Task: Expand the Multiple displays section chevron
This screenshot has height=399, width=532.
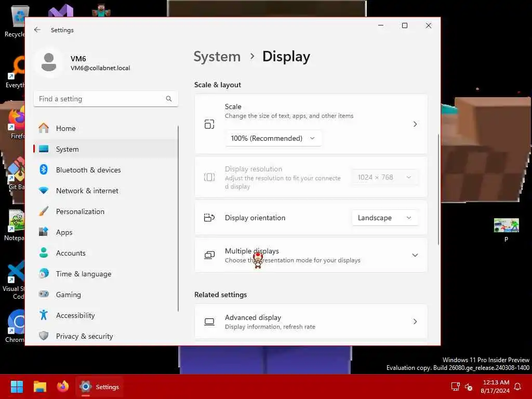Action: pyautogui.click(x=415, y=255)
